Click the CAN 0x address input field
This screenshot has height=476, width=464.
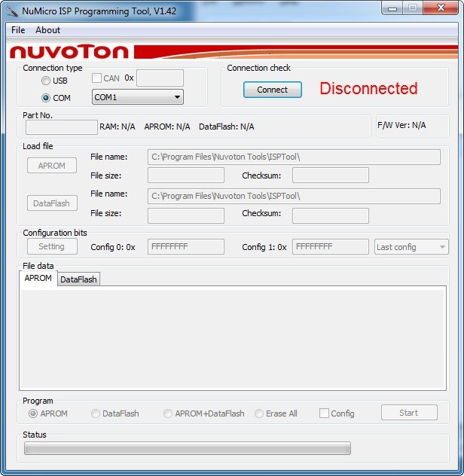pos(160,78)
